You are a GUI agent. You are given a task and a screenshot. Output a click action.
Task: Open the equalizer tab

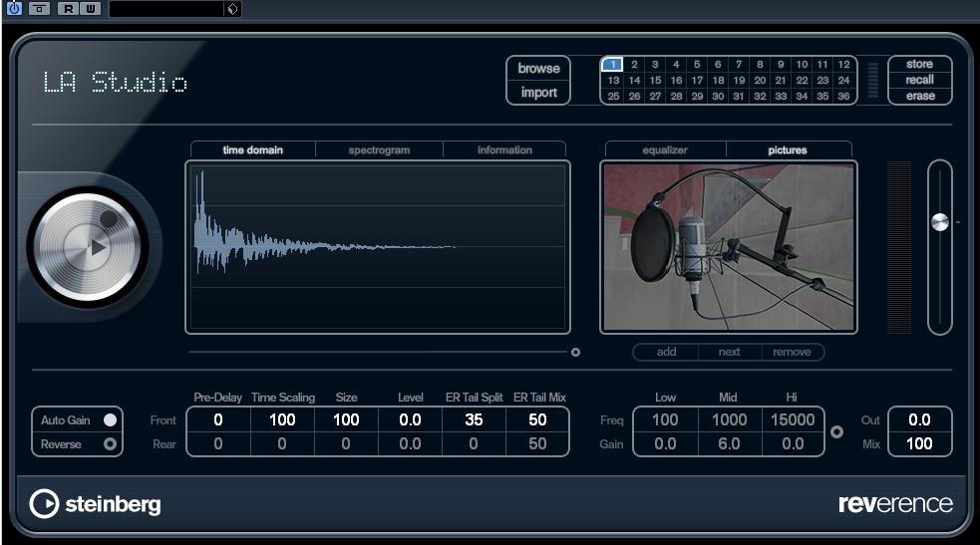tap(665, 149)
